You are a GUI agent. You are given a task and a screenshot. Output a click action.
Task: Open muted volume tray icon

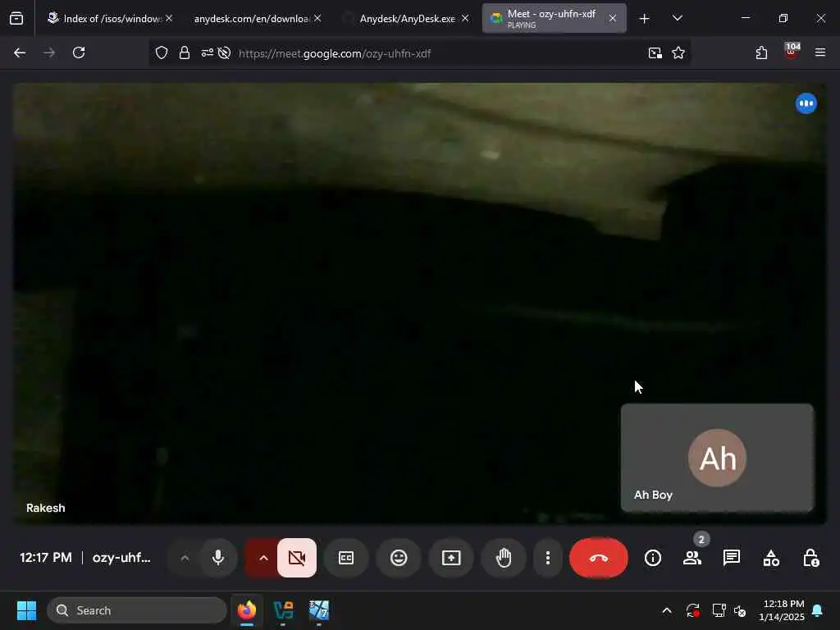pos(740,610)
